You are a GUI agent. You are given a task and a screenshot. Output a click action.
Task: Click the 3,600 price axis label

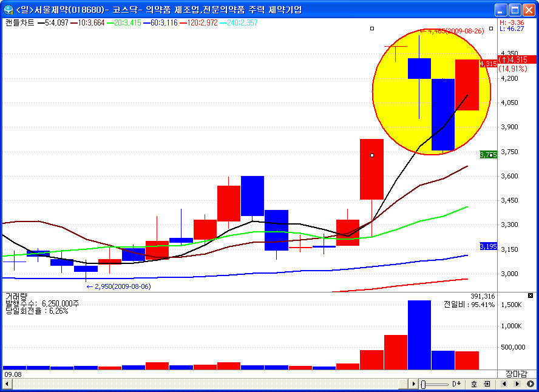point(509,176)
